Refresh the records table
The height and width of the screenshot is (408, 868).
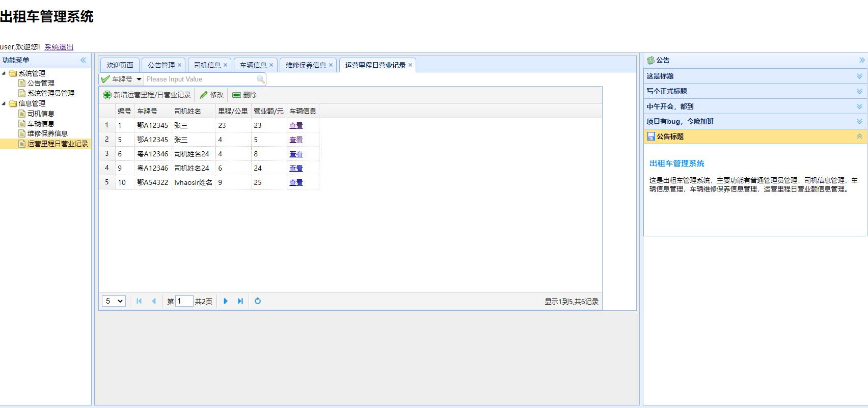(258, 301)
